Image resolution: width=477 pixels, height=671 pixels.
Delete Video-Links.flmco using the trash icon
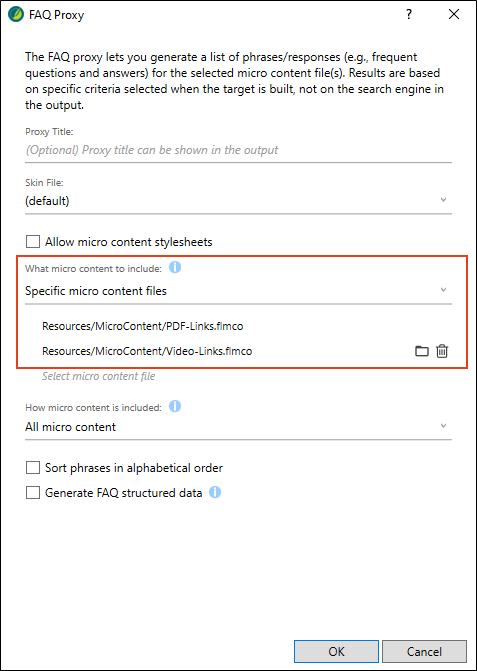pyautogui.click(x=442, y=351)
